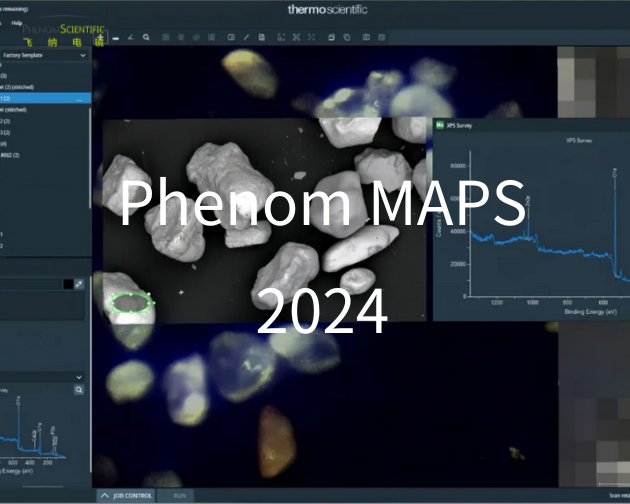The image size is (630, 504).
Task: Click the cascade windows toolbar icon
Action: [331, 37]
